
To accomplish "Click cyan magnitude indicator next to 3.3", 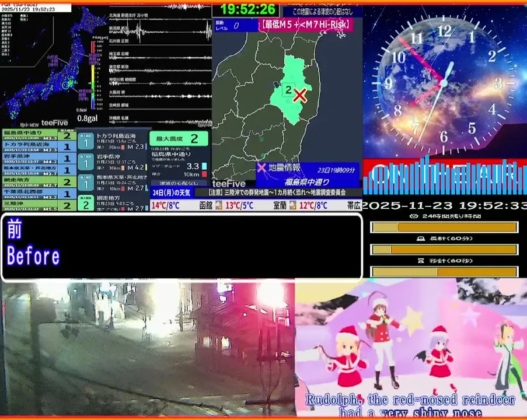I will pos(204,166).
